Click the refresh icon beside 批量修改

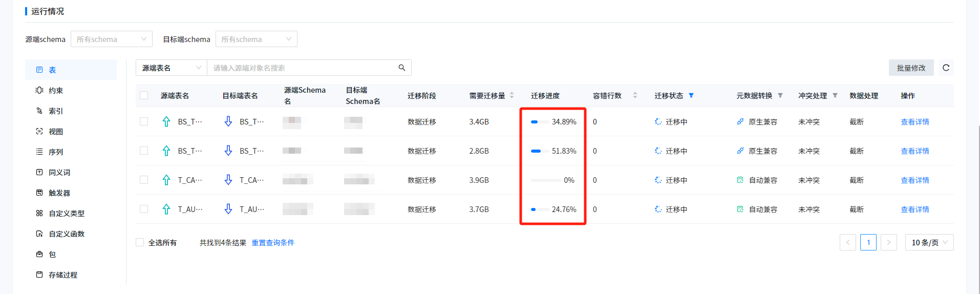tap(946, 68)
